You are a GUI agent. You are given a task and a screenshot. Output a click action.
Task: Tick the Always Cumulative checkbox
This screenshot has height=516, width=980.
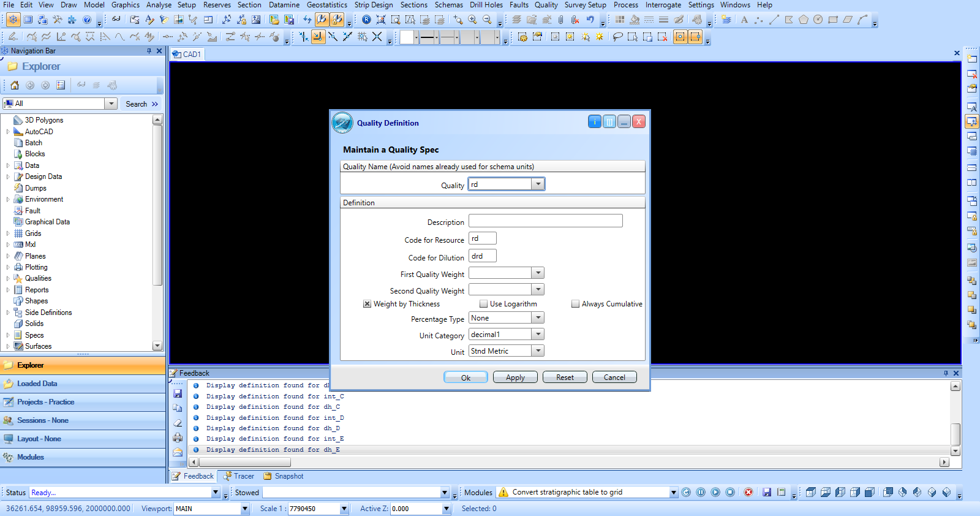[x=575, y=304]
